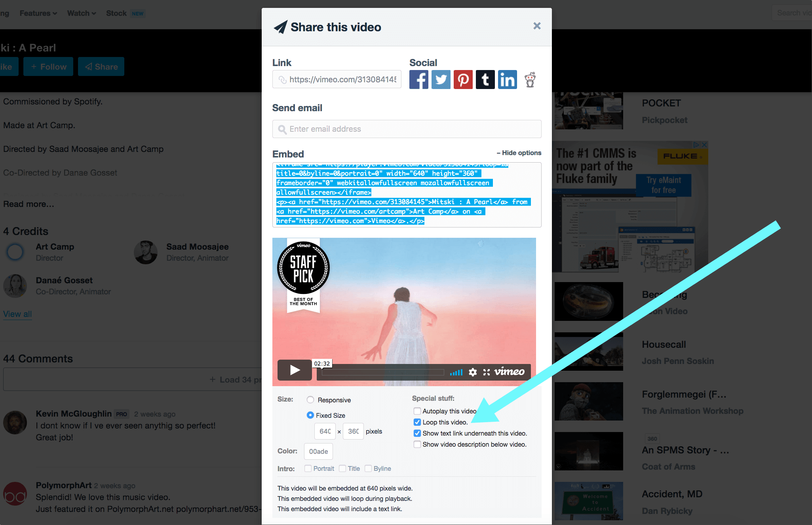Click the Features menu item

pos(37,13)
